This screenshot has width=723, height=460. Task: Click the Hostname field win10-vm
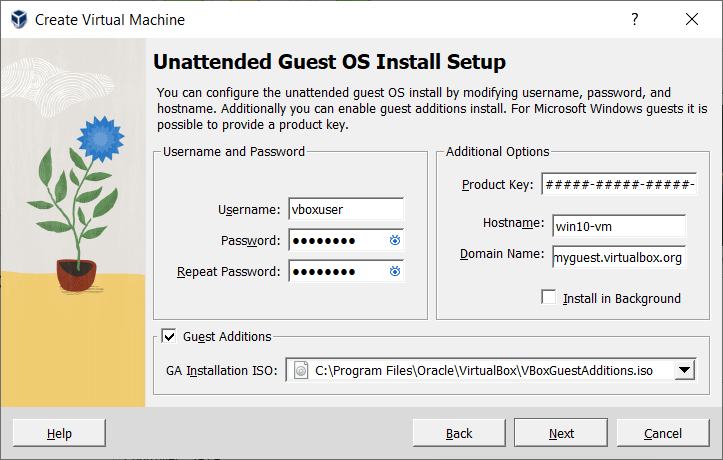click(x=619, y=226)
